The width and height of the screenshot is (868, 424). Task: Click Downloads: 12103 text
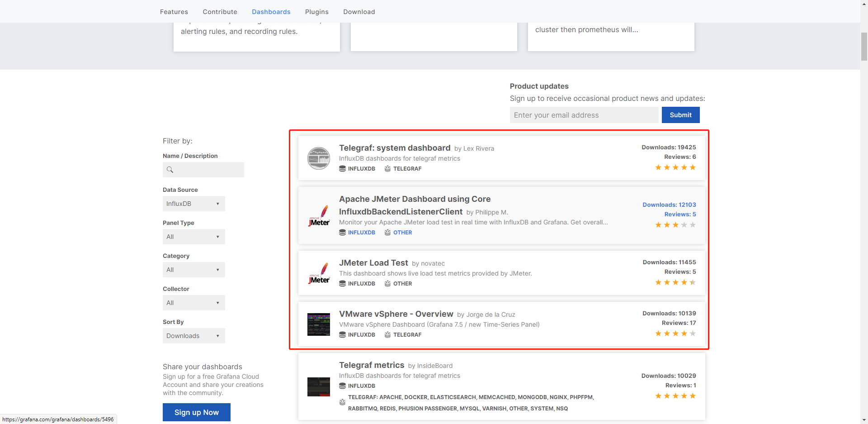point(669,205)
